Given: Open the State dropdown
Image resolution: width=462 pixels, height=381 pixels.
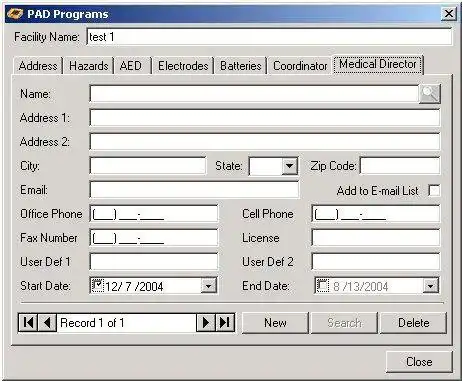Looking at the screenshot, I should pos(289,166).
